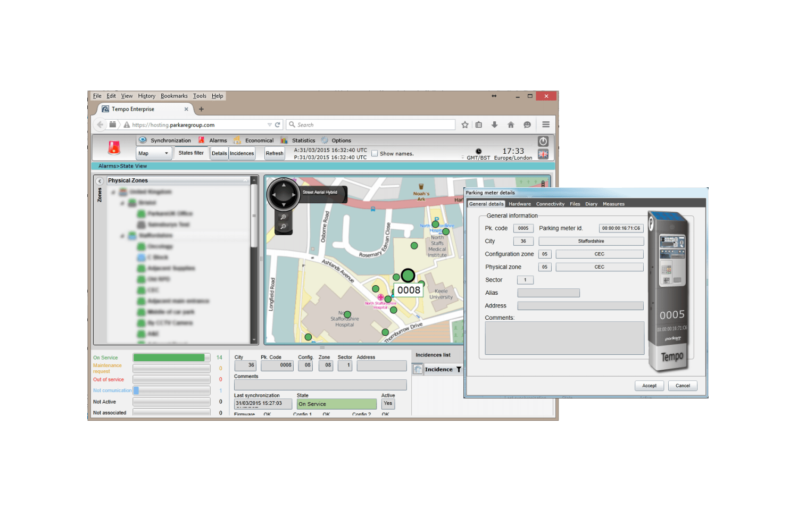Click the Incidence filter funnel icon

pyautogui.click(x=459, y=369)
